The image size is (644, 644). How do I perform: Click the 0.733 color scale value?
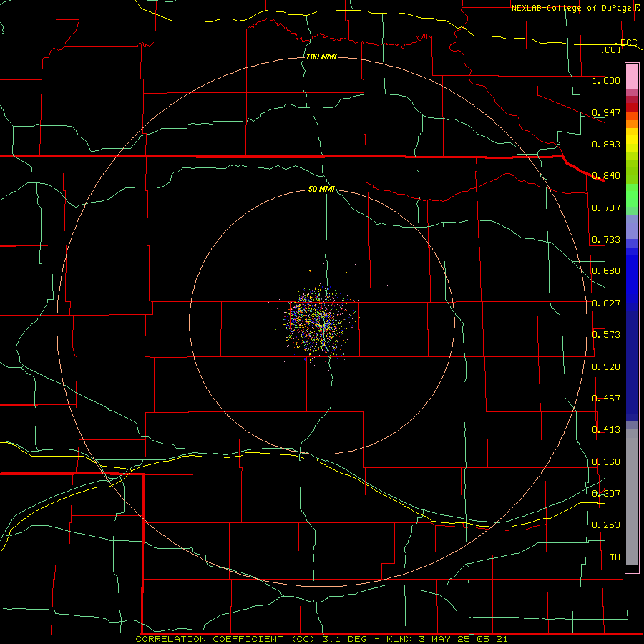coord(606,240)
